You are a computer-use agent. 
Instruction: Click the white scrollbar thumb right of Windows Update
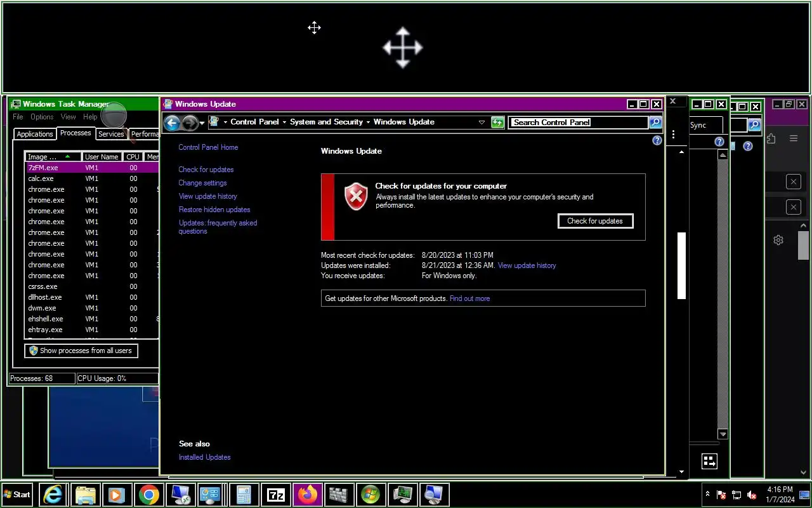pos(682,265)
